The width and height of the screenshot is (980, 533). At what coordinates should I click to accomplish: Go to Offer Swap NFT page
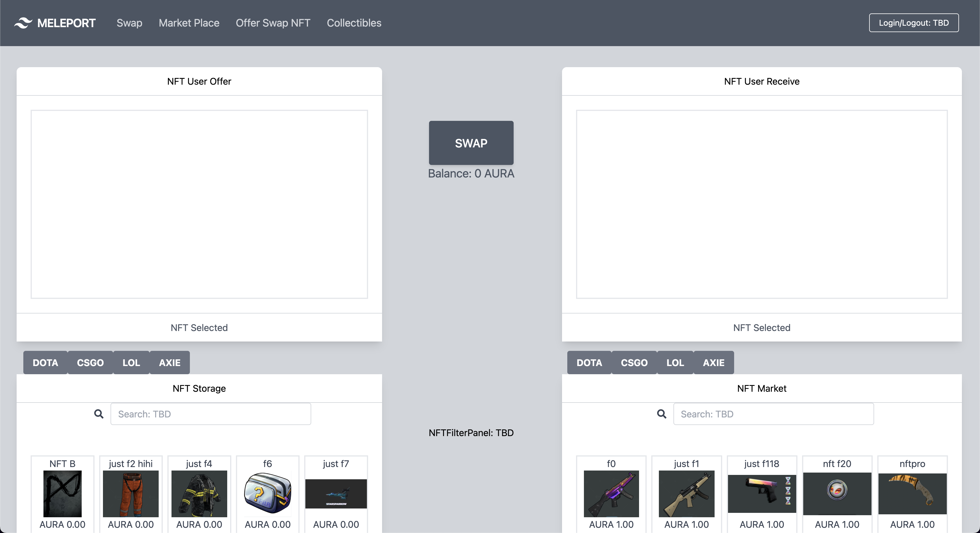[273, 23]
